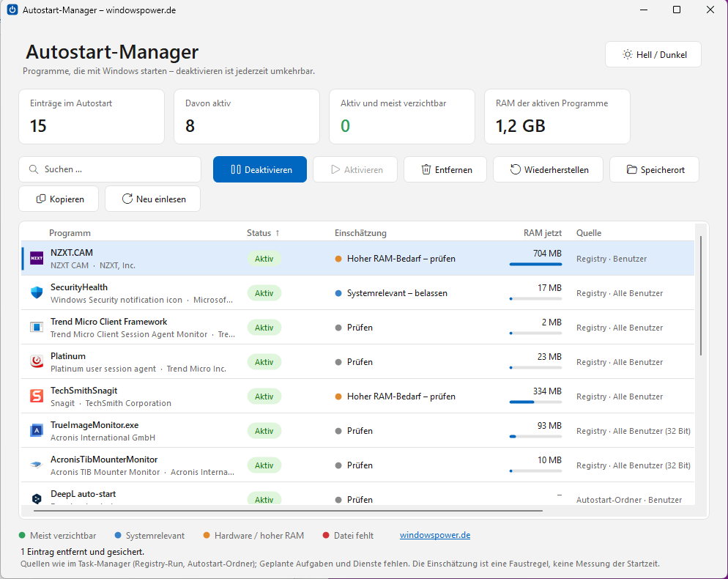The image size is (728, 579).
Task: Click the TrueImageMonitor.exe Acronis icon
Action: coord(37,430)
